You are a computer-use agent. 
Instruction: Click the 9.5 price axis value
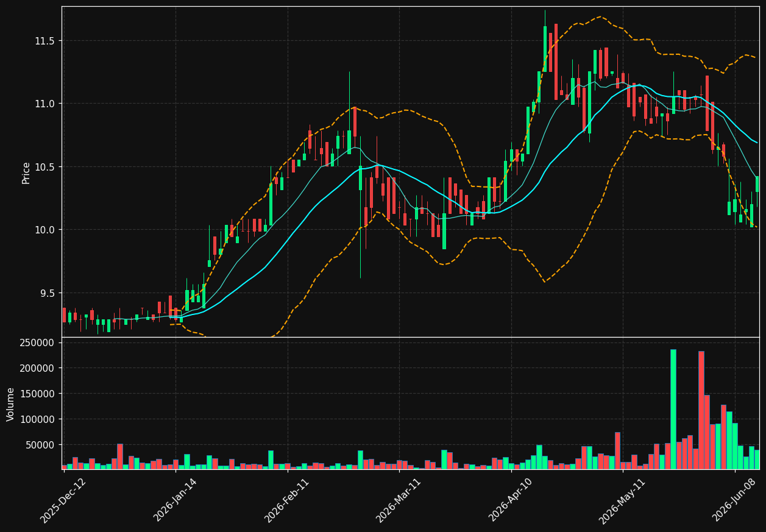pyautogui.click(x=46, y=293)
